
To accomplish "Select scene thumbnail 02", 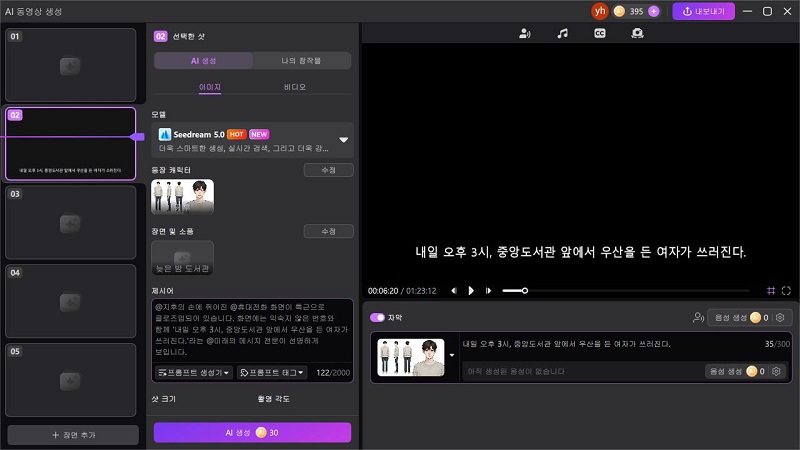I will point(70,144).
